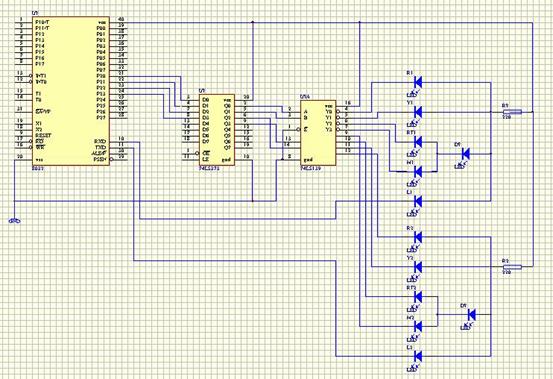Select the large 8031 microcontroller chip body
Viewport: 553px width, 379px height.
(71, 91)
